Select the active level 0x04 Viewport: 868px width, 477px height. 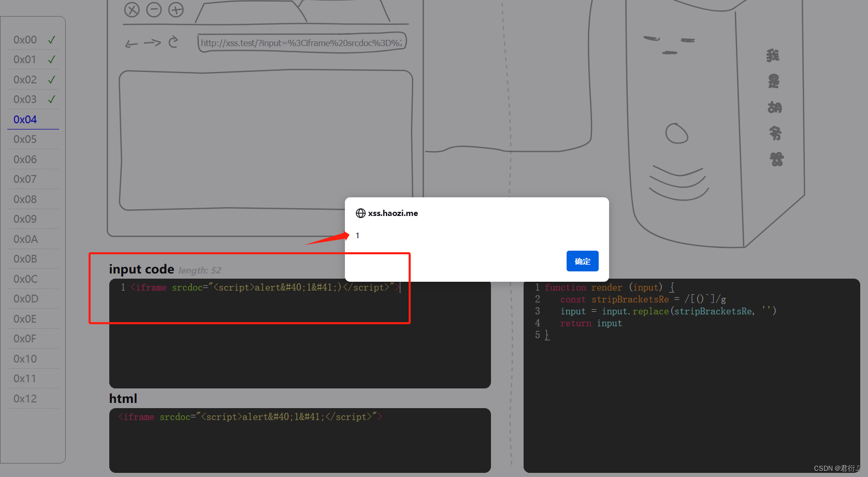(25, 120)
